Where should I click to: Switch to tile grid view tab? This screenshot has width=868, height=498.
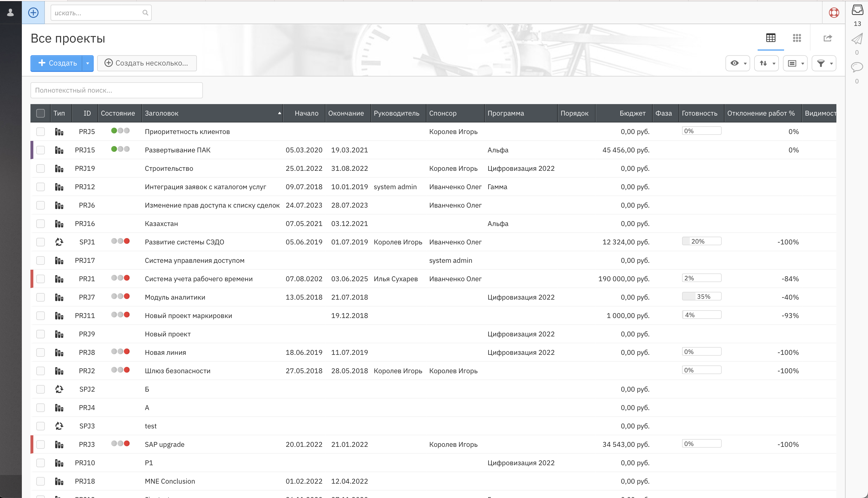[x=797, y=38]
